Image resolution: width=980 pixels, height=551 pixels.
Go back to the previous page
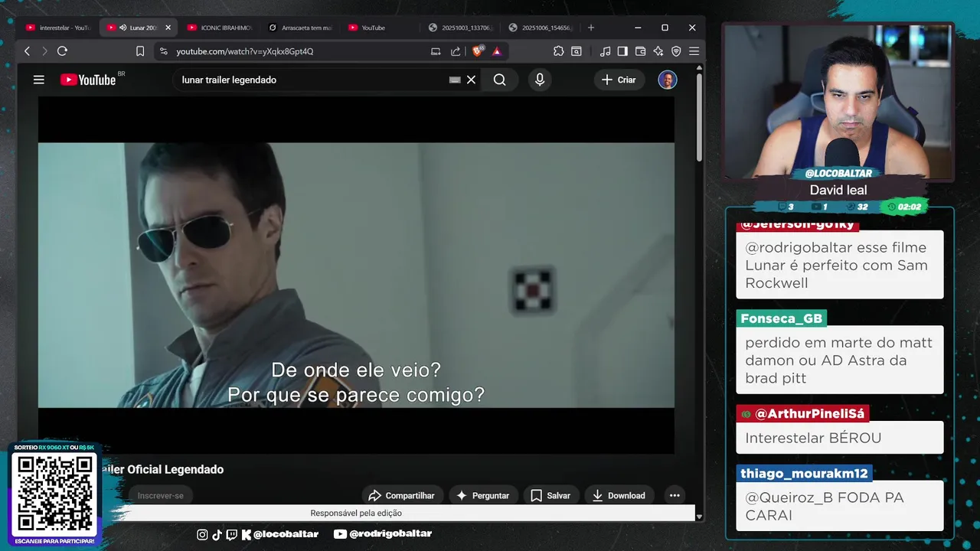point(28,51)
